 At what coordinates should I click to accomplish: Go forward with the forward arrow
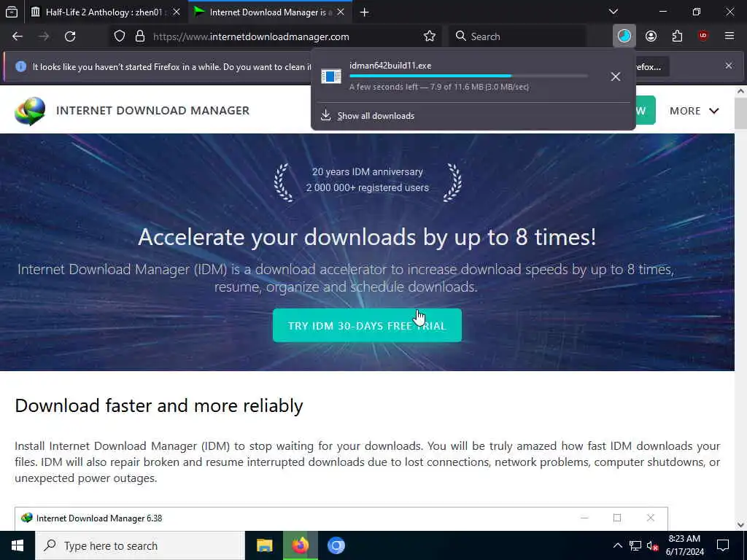click(44, 36)
